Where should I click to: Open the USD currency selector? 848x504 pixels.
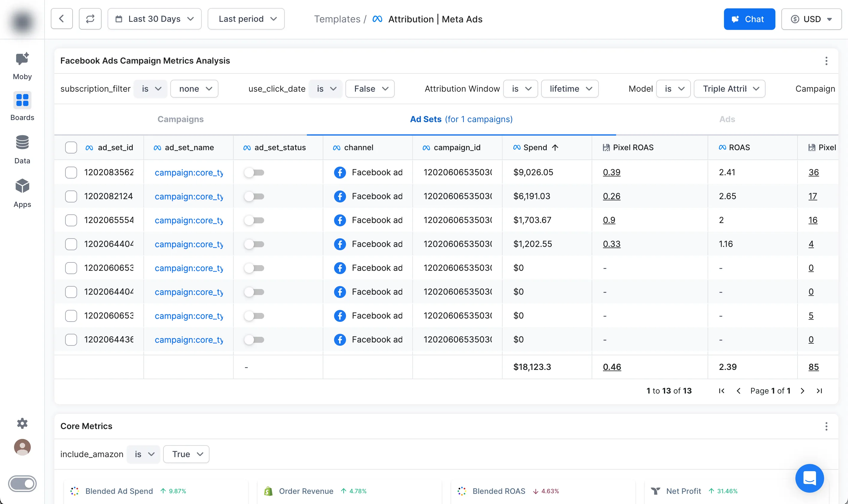point(811,19)
